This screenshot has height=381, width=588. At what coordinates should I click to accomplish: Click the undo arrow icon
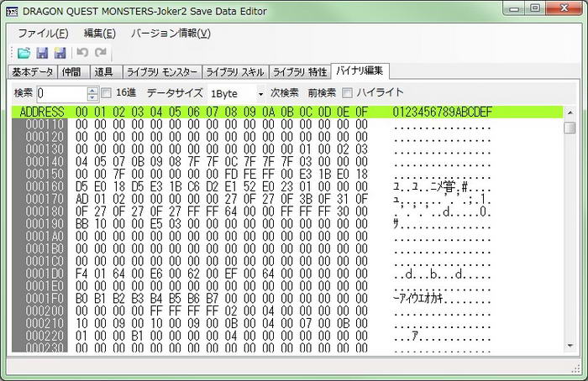click(x=82, y=53)
